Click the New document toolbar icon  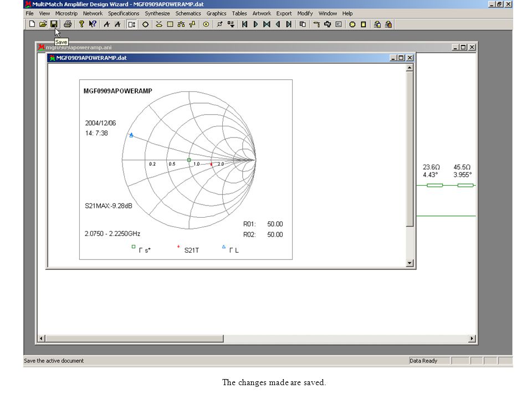click(x=32, y=24)
